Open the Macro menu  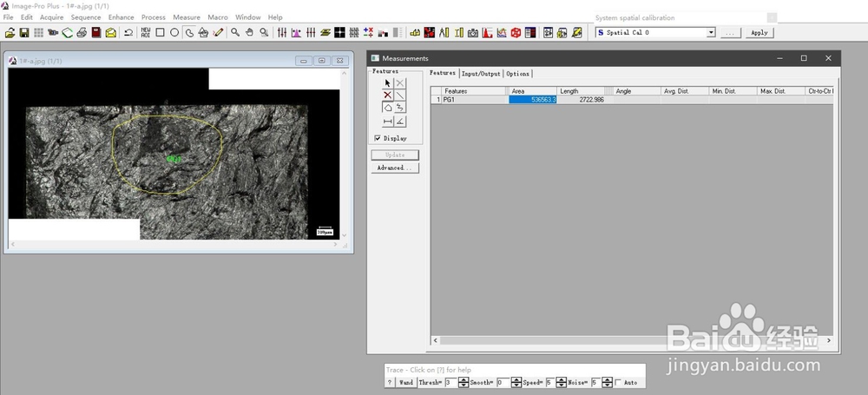click(x=218, y=17)
